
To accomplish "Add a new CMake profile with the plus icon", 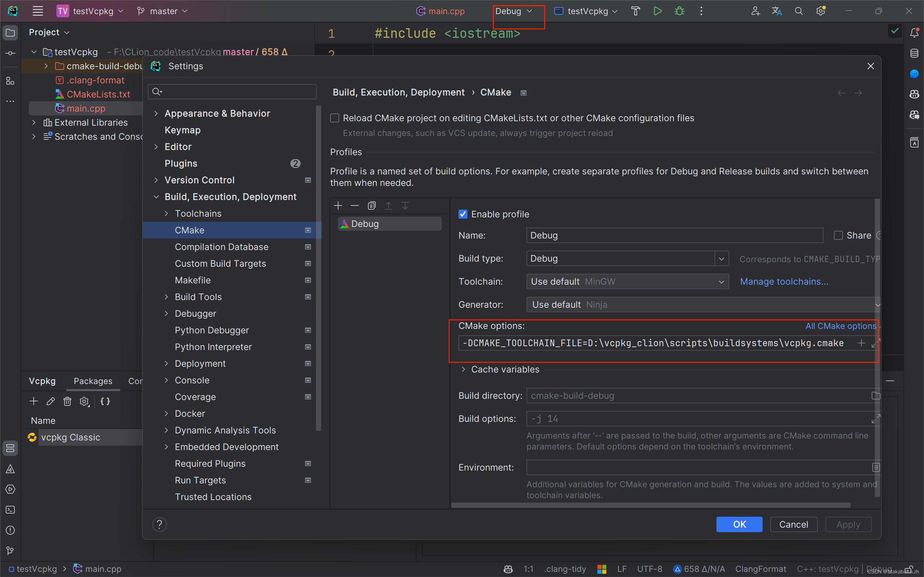I will coord(338,206).
